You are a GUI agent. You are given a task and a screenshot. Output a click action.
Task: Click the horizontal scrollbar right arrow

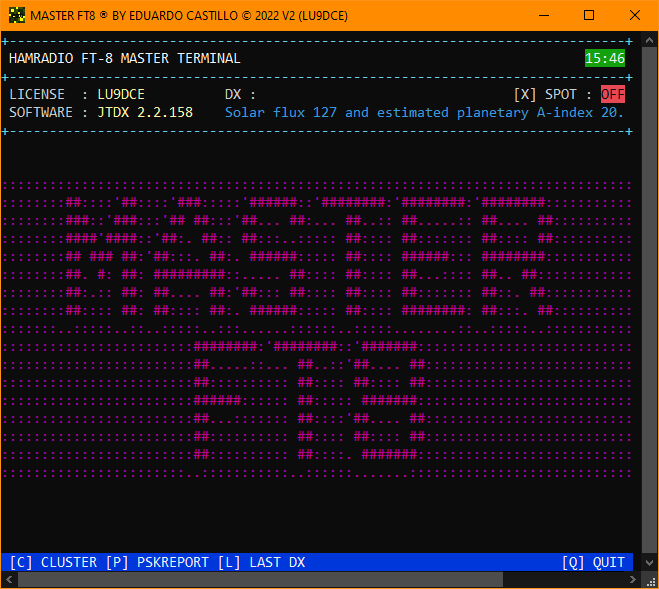point(633,579)
